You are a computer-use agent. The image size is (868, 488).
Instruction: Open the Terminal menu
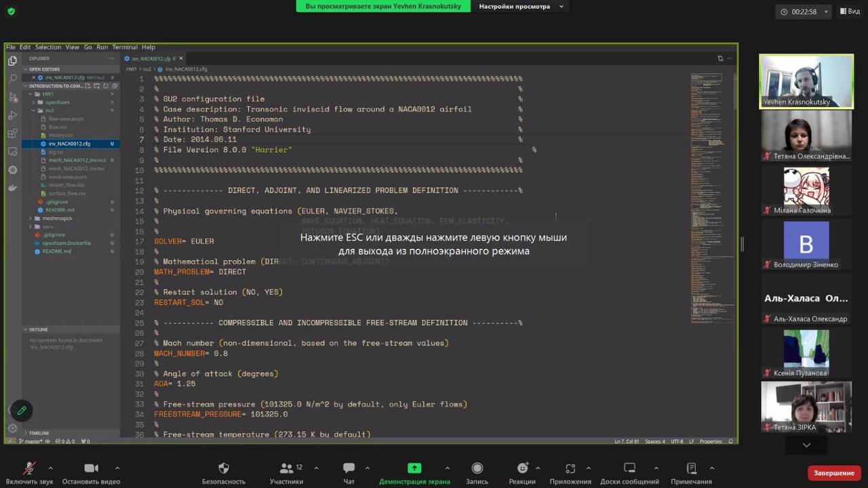[x=124, y=47]
